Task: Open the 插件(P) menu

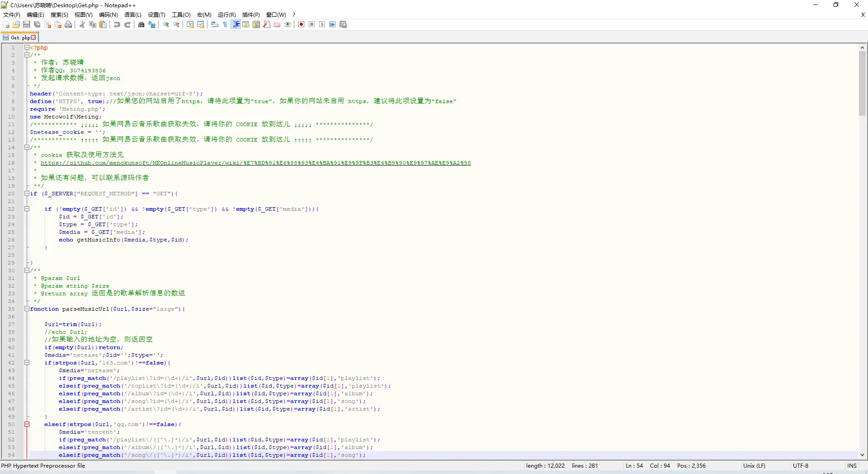Action: pyautogui.click(x=251, y=15)
